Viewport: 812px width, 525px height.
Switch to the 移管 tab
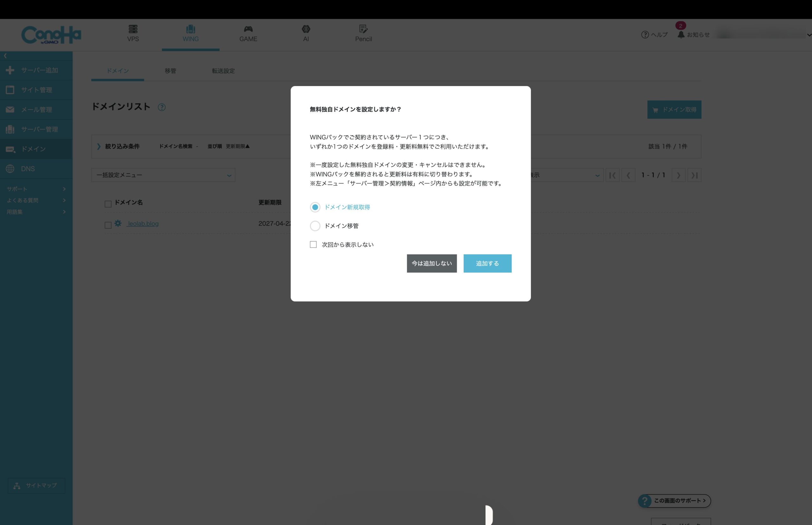pos(170,71)
